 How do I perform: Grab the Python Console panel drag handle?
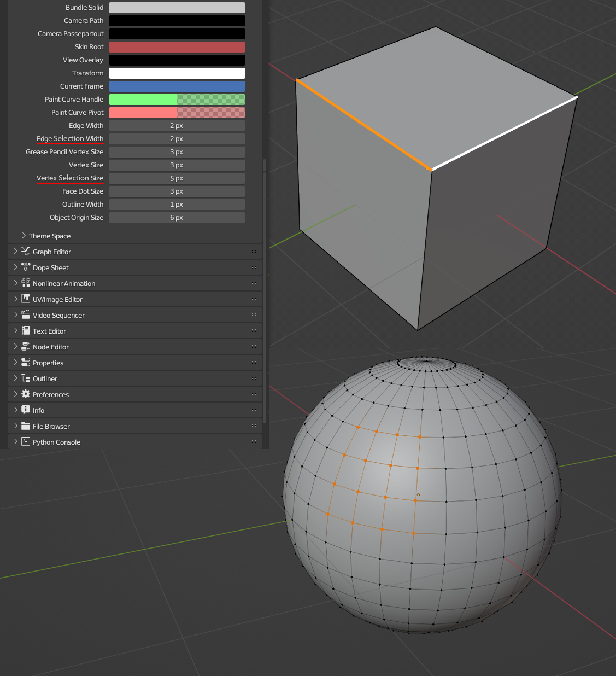(x=255, y=441)
